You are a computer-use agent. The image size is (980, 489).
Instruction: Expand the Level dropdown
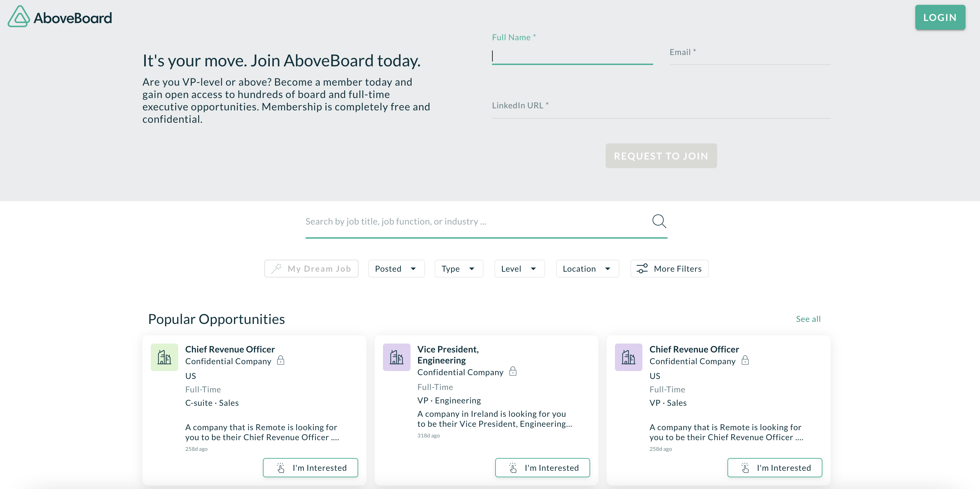coord(519,269)
